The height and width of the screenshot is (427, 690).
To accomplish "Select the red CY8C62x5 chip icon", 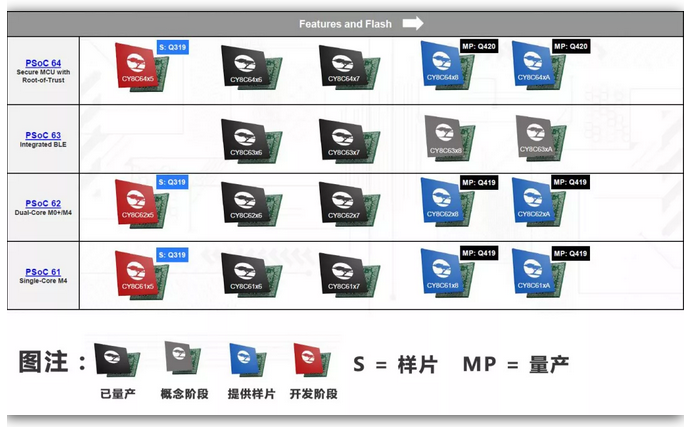I will [x=142, y=203].
